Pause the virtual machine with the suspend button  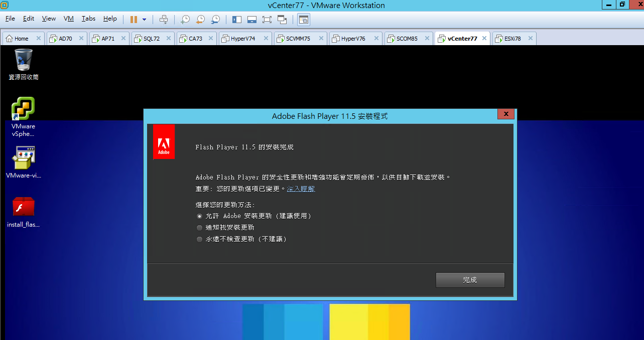click(x=134, y=19)
